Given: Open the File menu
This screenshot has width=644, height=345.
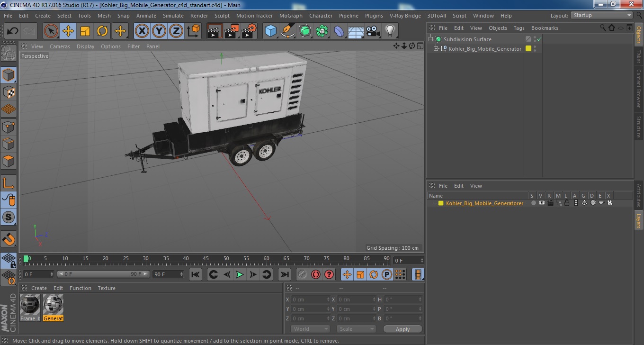Looking at the screenshot, I should point(8,16).
